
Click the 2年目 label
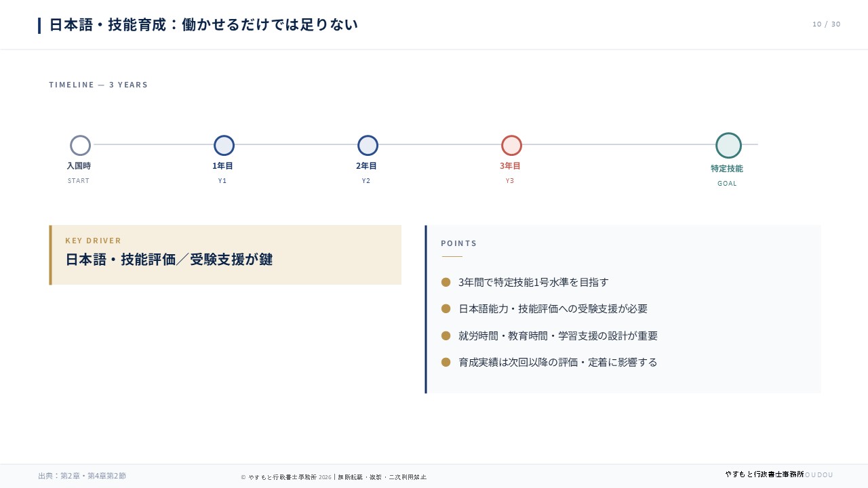pos(366,165)
